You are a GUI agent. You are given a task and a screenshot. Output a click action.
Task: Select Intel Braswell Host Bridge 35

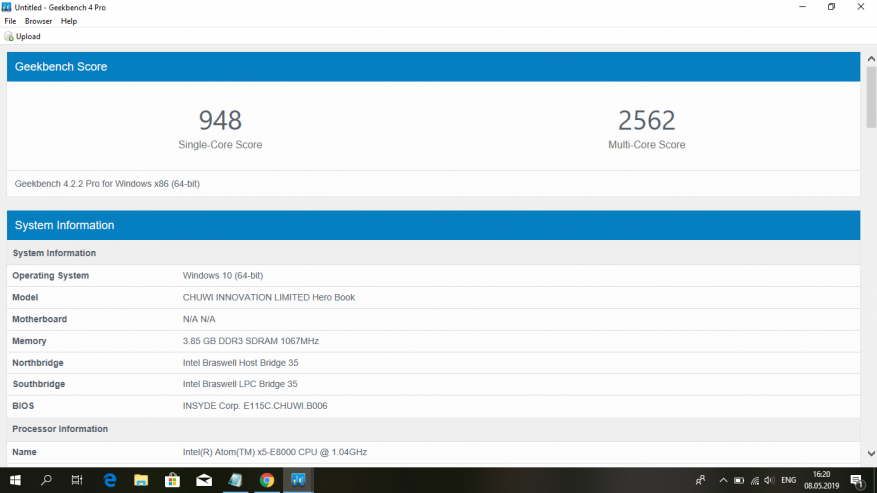point(240,363)
